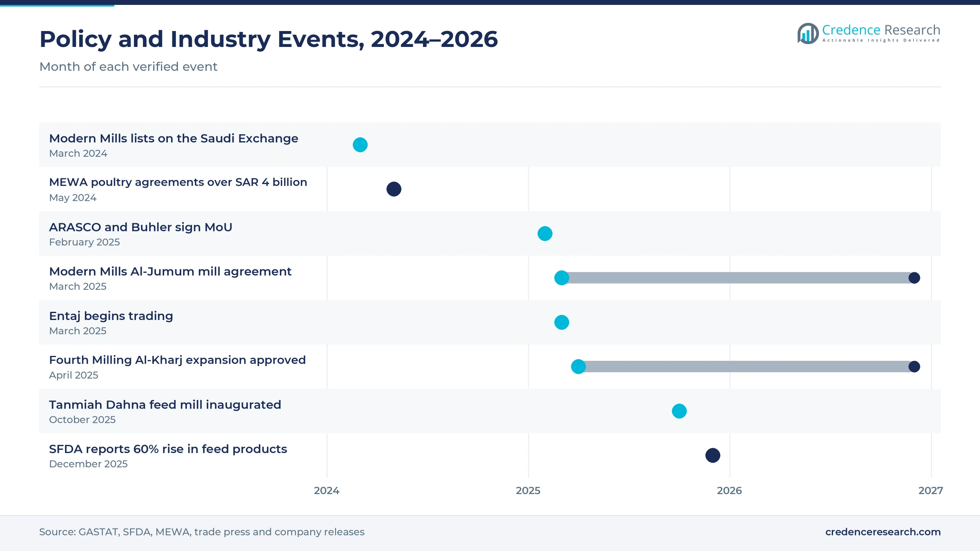Viewport: 980px width, 551px height.
Task: Click the 'October 2025' date text
Action: click(x=82, y=420)
